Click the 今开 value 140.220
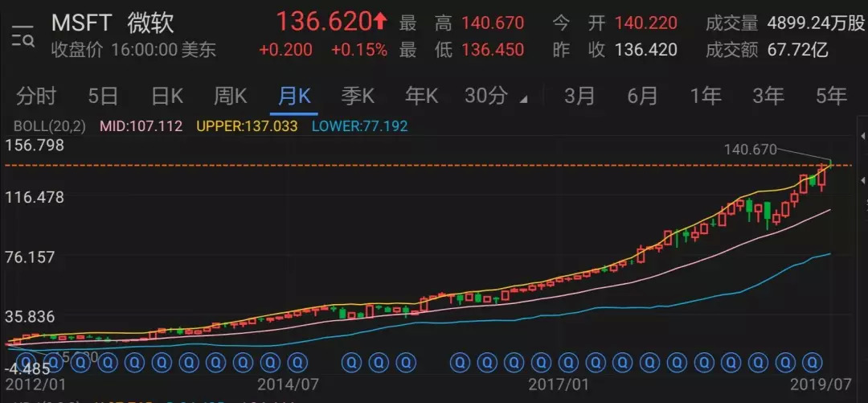868x403 pixels. tap(646, 23)
